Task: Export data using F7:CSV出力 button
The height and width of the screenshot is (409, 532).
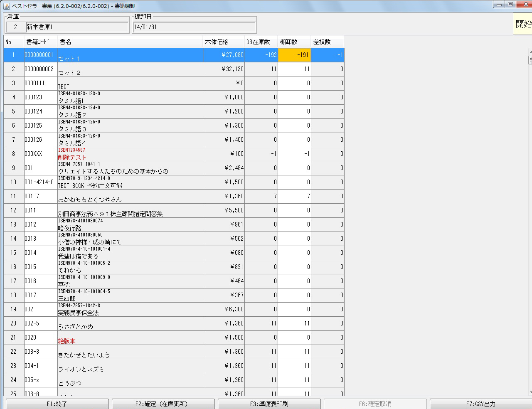Action: pyautogui.click(x=480, y=404)
